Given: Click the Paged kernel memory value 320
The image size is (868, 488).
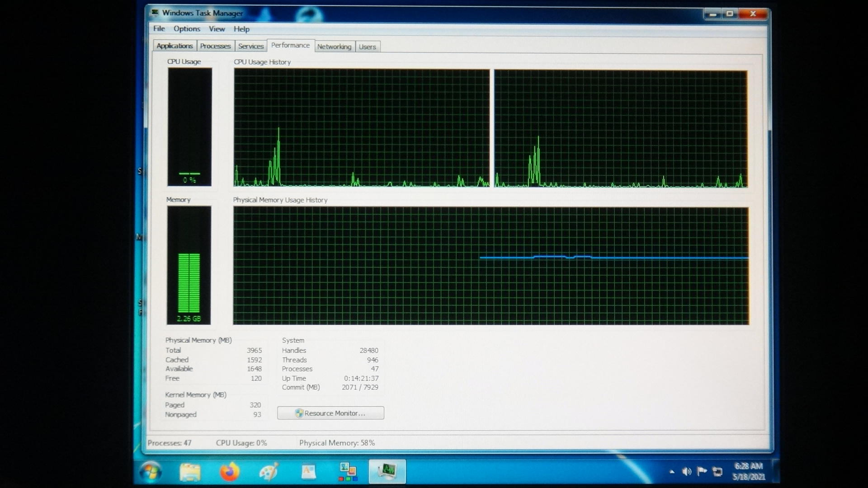Looking at the screenshot, I should (x=255, y=405).
